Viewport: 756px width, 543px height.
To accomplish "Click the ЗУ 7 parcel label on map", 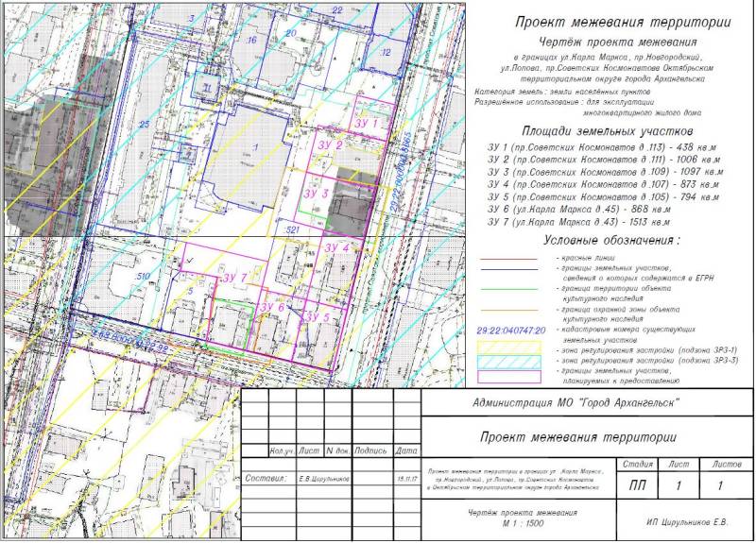I will [x=235, y=277].
